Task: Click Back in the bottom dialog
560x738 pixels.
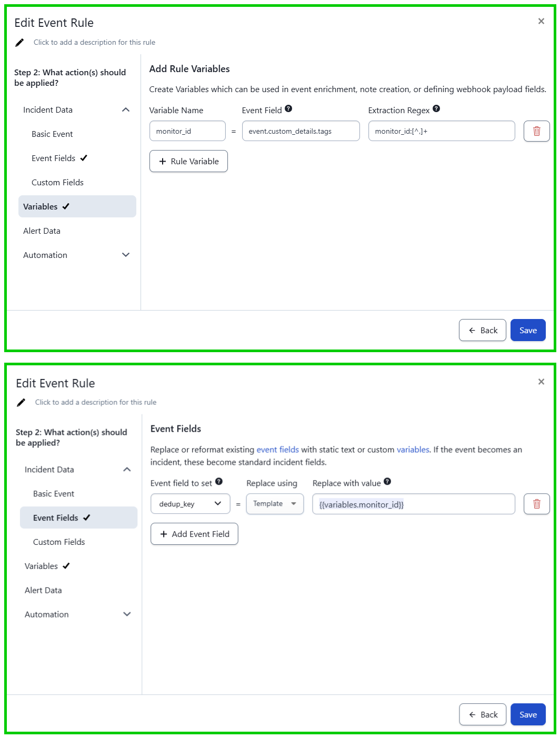Action: coord(483,714)
